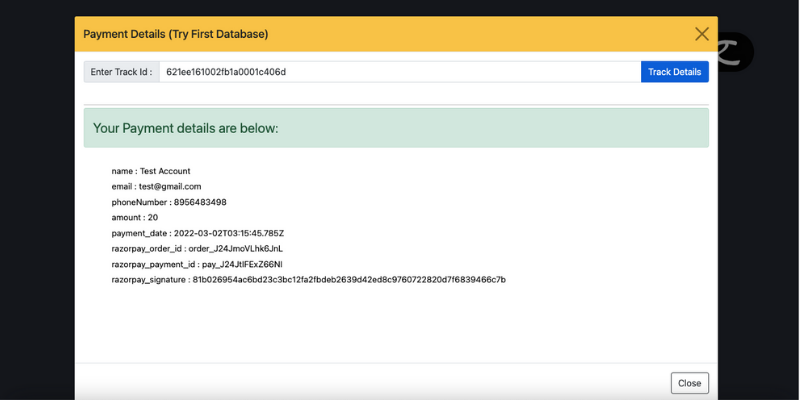Click the empty white area below signature line
The image size is (800, 400).
[x=396, y=324]
